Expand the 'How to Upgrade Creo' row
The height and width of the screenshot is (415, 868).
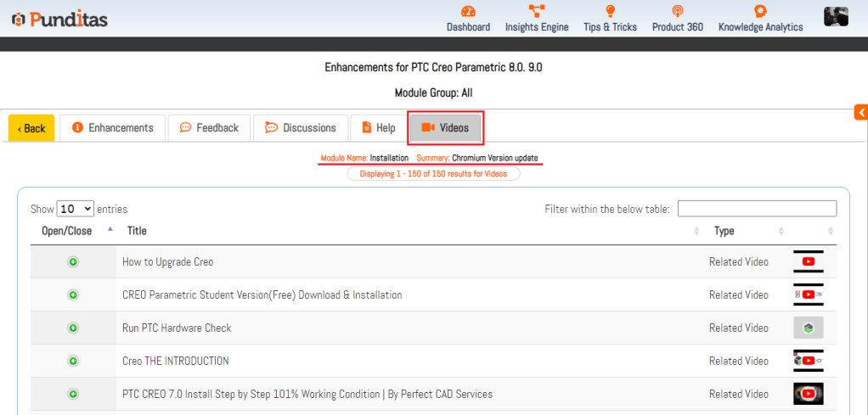click(x=73, y=262)
